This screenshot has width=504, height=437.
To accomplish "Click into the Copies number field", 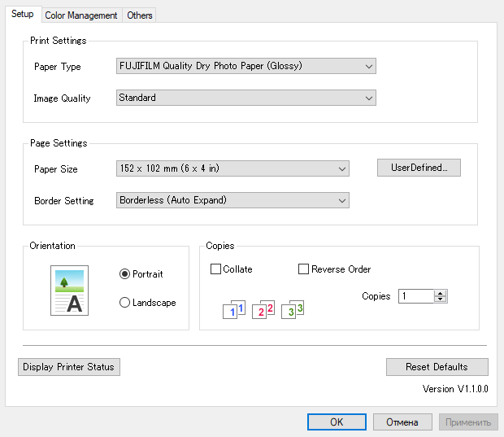I will pos(415,296).
